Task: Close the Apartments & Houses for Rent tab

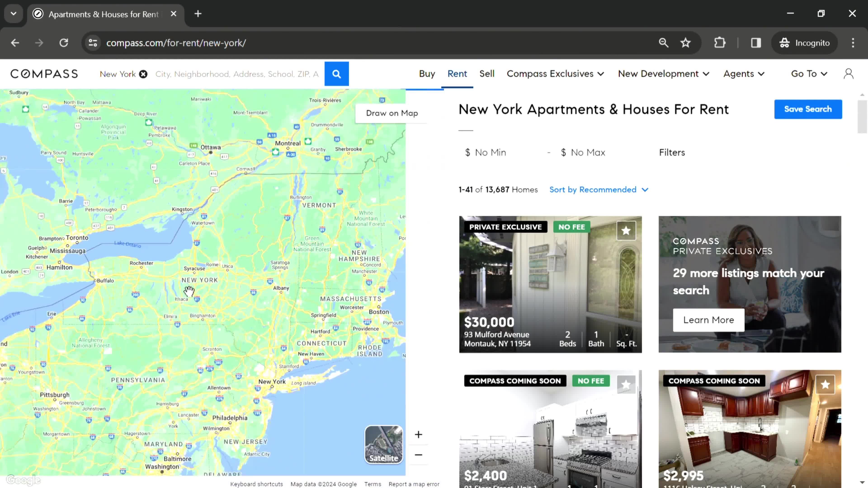Action: click(174, 14)
